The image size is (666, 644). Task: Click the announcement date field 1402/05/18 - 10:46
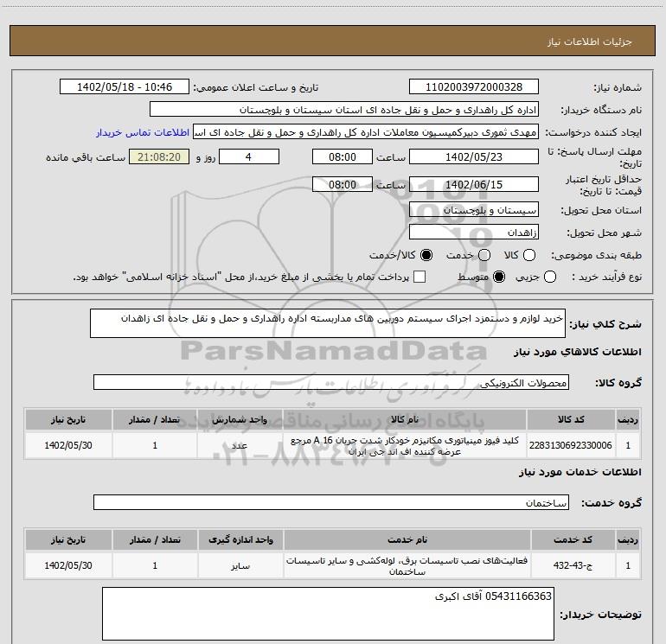coord(125,87)
